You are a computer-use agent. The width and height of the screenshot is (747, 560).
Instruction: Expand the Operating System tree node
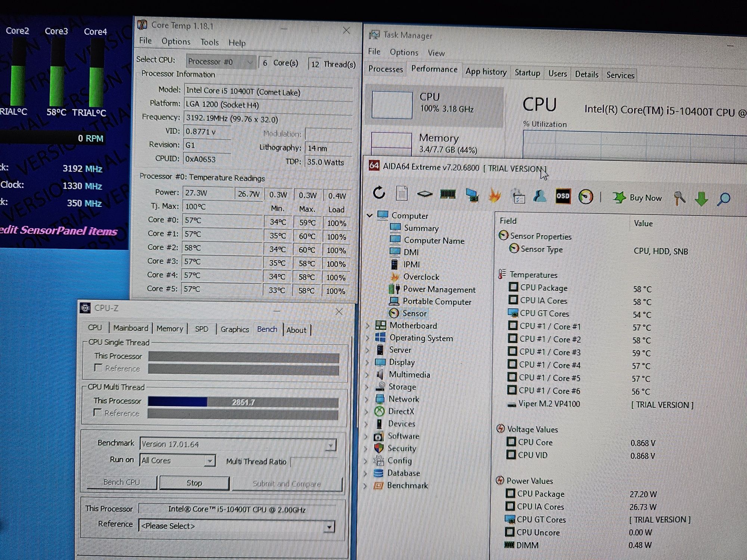coord(368,338)
